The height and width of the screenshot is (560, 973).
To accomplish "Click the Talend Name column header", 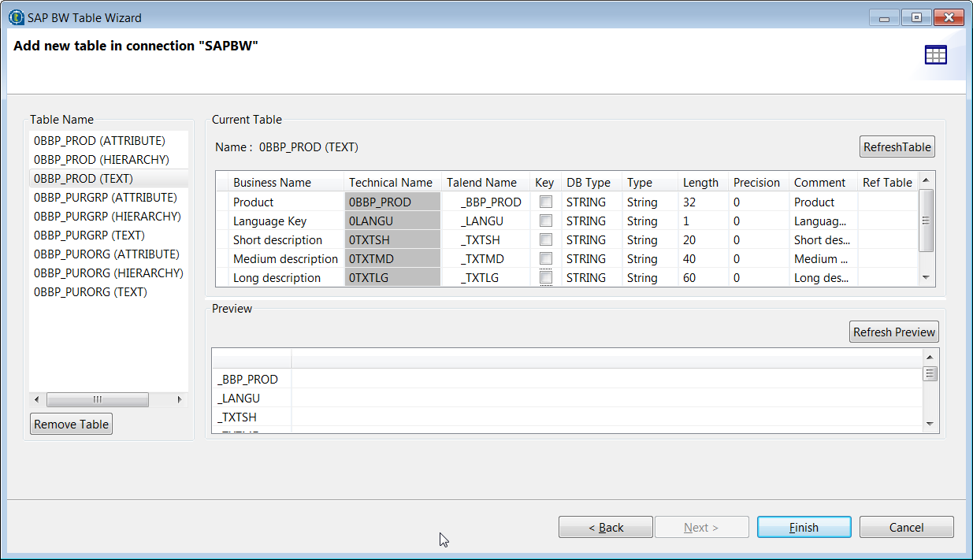I will pyautogui.click(x=481, y=183).
